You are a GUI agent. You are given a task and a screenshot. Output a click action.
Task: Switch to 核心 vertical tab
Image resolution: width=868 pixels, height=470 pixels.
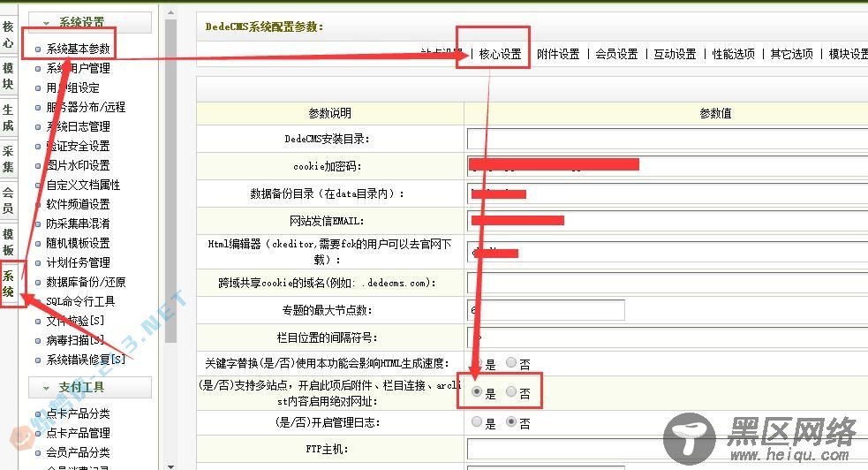tap(8, 34)
